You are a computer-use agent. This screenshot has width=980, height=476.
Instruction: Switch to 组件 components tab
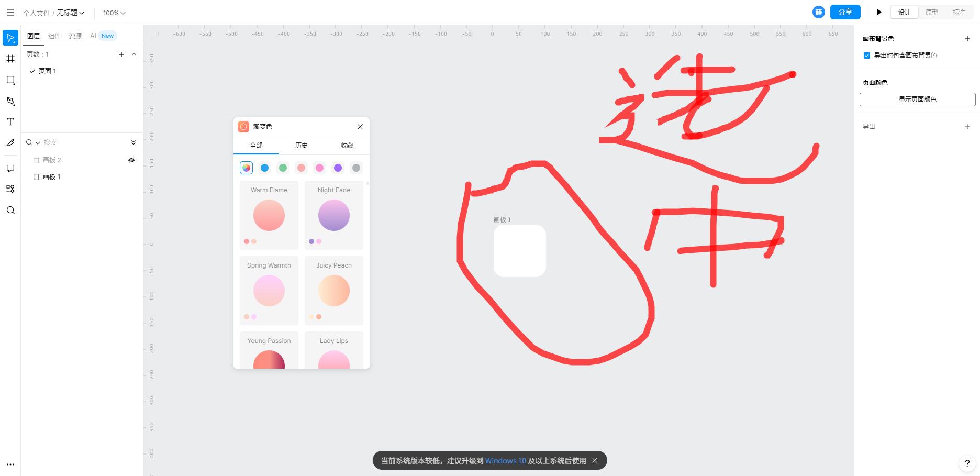(54, 36)
